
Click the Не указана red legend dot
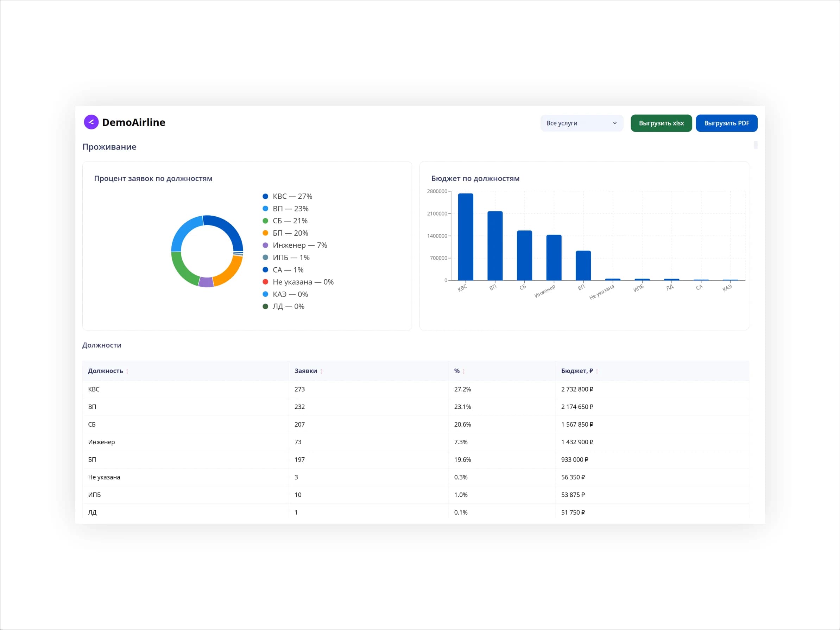(x=265, y=282)
